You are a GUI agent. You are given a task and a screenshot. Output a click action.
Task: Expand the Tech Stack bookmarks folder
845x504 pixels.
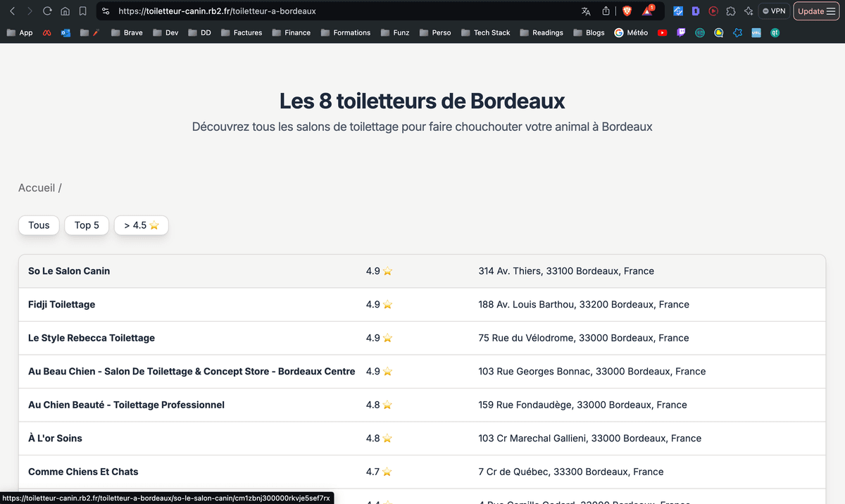485,32
